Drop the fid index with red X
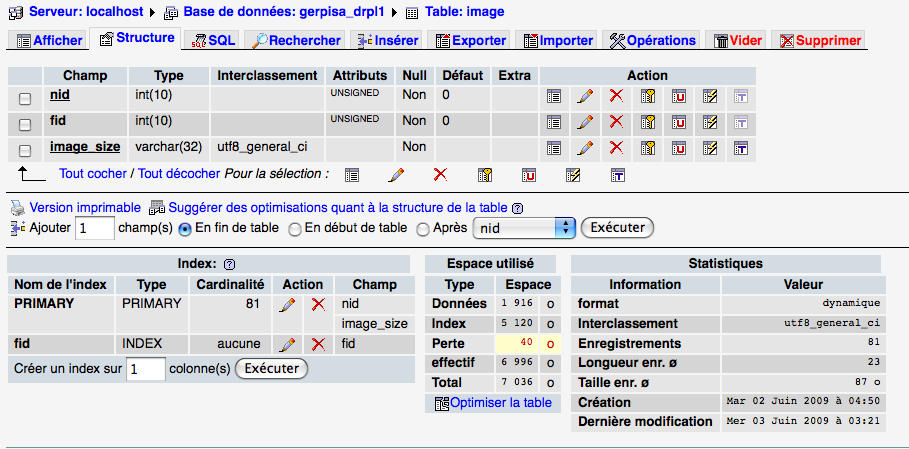The width and height of the screenshot is (909, 449). tap(319, 344)
